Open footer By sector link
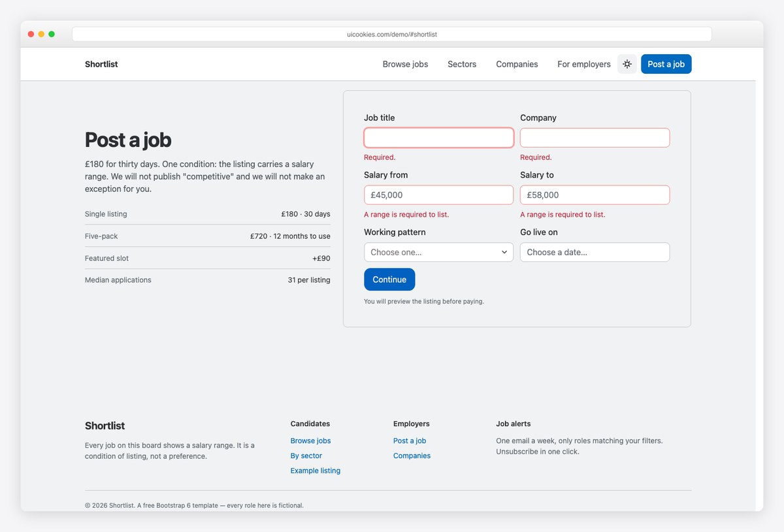This screenshot has width=784, height=532. coord(306,456)
